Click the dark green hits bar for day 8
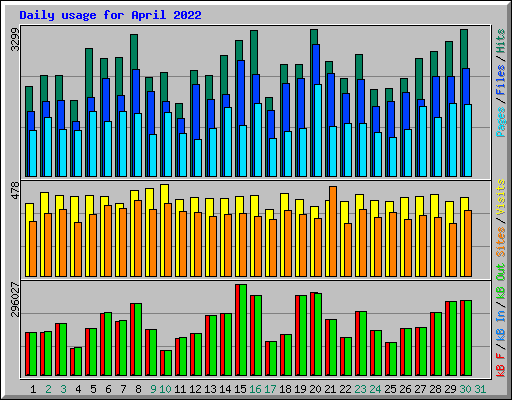Screen dimensions: 512x400 coord(134,52)
